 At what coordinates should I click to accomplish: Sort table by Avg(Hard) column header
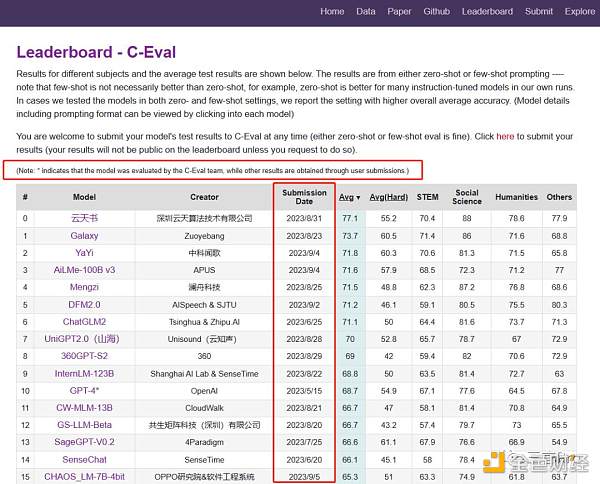388,197
